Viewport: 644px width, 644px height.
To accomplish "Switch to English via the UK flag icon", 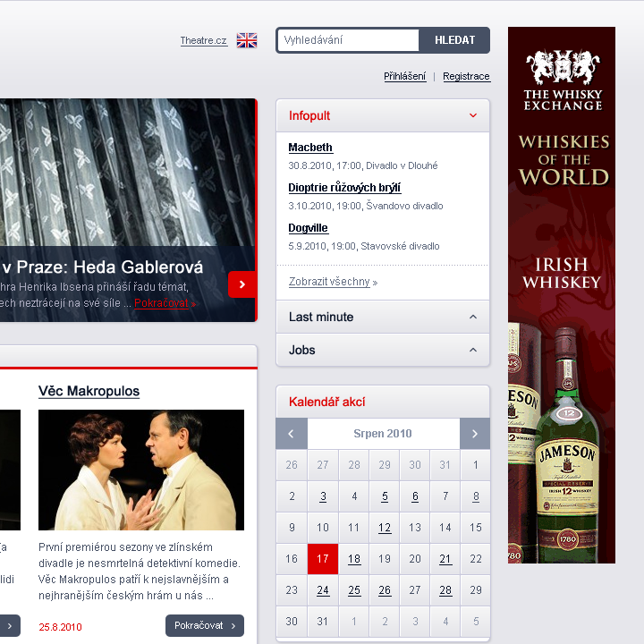I will click(247, 40).
